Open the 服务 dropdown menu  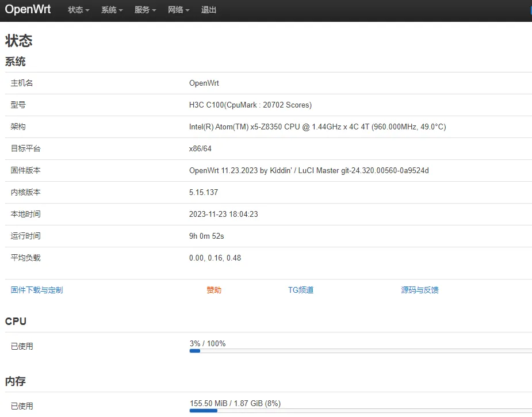tap(145, 10)
